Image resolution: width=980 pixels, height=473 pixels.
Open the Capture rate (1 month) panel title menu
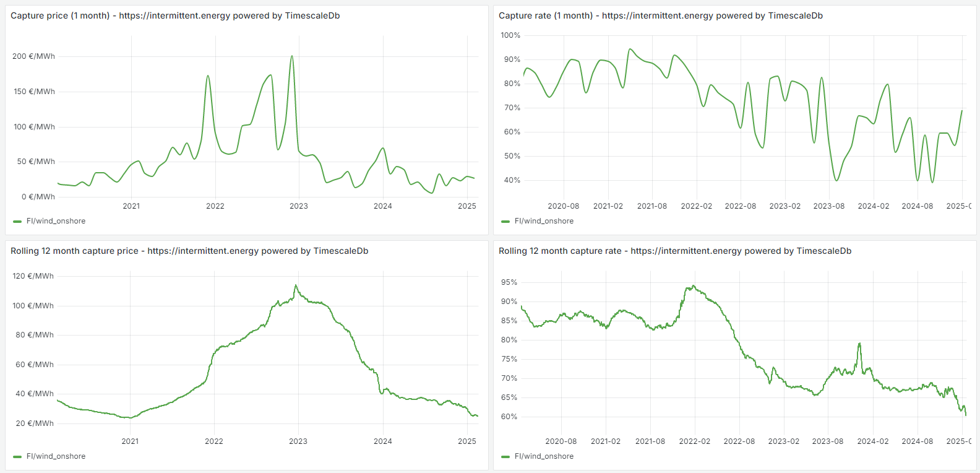[x=660, y=15]
